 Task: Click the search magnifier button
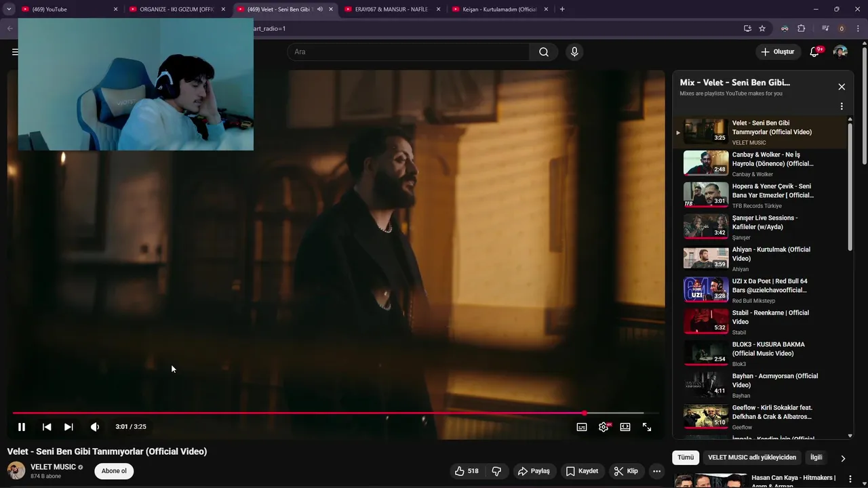click(x=544, y=52)
